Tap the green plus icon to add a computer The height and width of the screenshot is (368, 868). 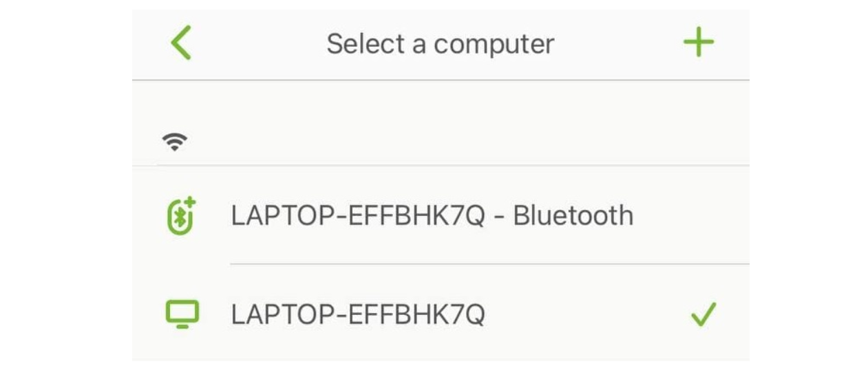(698, 43)
